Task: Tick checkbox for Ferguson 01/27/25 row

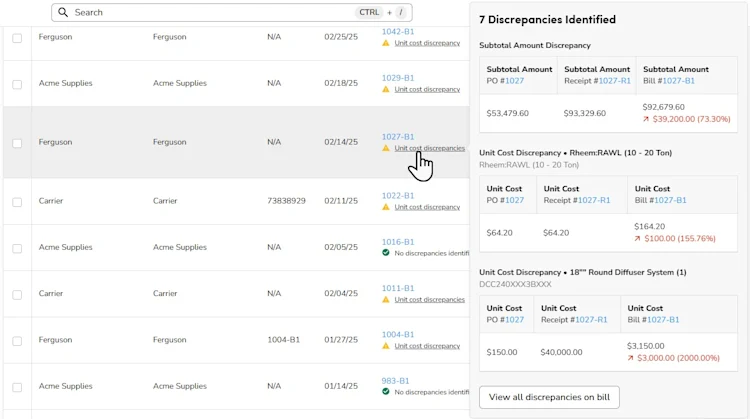Action: pos(17,341)
